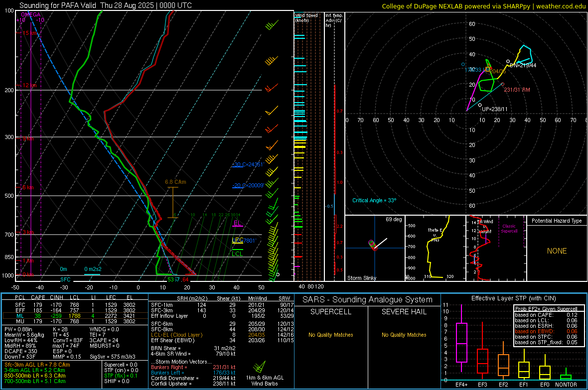Screen dimensions: 588x390
Task: Click the Wind Speed (knots) panel header
Action: point(306,17)
